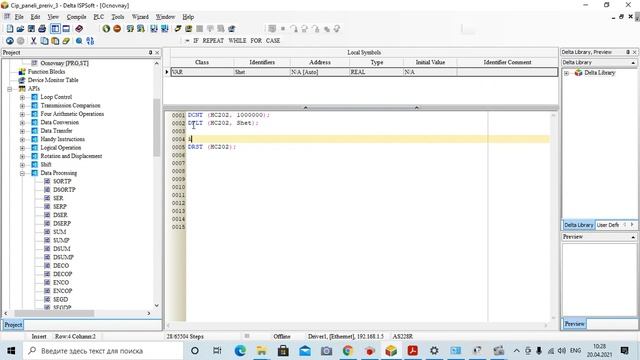This screenshot has width=640, height=360.
Task: Select the ENCO instruction
Action: [61, 282]
